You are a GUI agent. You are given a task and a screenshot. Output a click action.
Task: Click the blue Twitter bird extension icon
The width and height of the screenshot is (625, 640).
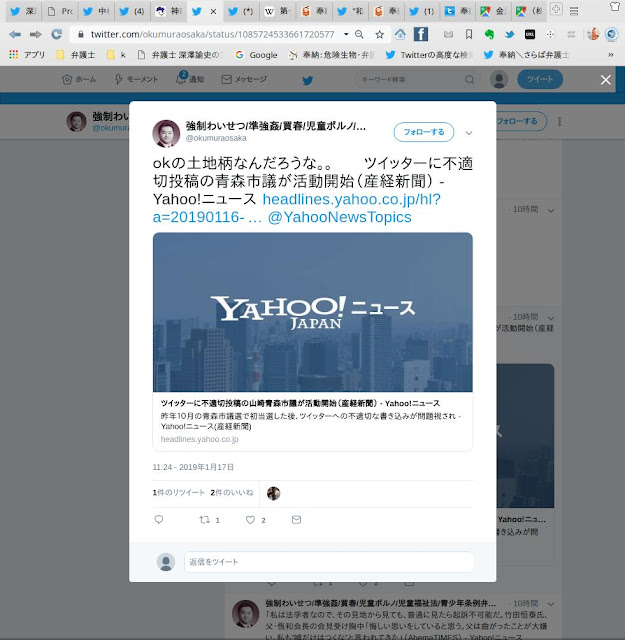pyautogui.click(x=509, y=35)
